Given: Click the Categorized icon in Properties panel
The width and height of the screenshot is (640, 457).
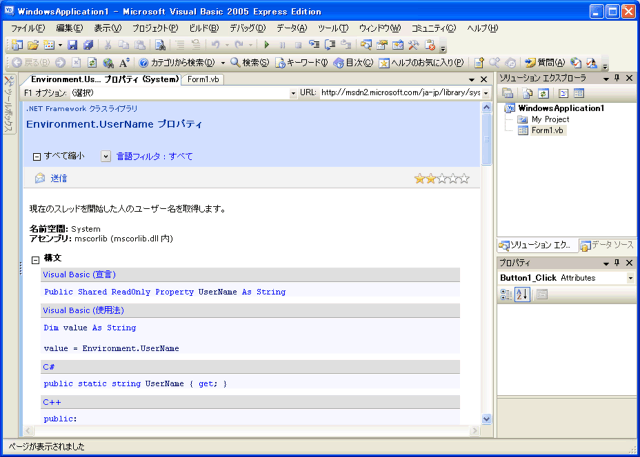Looking at the screenshot, I should point(506,294).
